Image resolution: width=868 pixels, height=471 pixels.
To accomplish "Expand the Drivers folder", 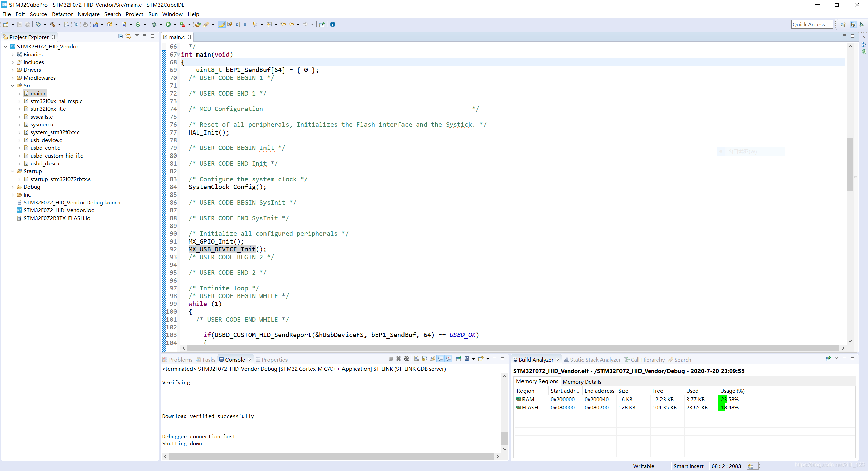I will coord(13,70).
